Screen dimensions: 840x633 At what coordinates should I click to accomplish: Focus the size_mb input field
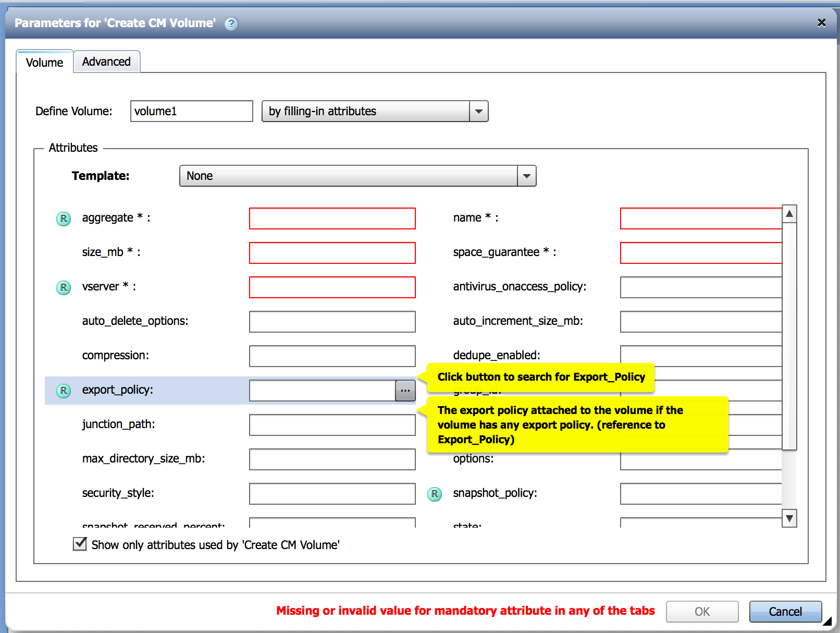tap(332, 253)
